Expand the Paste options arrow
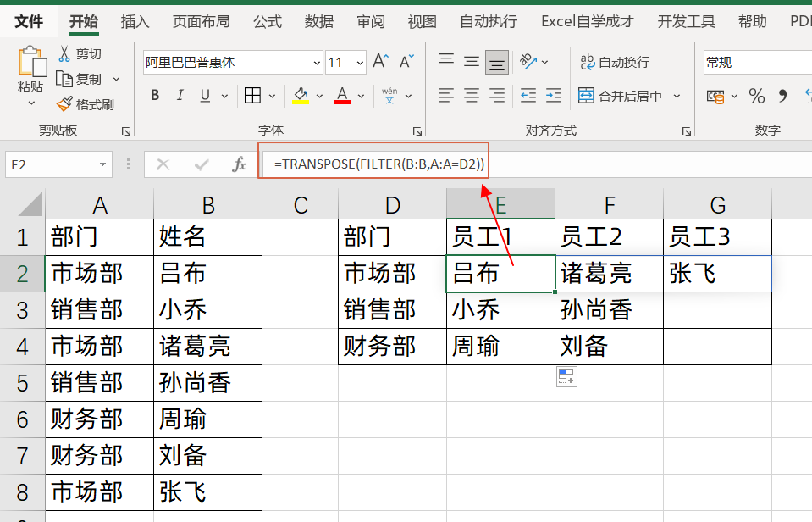Screen dimensions: 812x522 pyautogui.click(x=31, y=103)
